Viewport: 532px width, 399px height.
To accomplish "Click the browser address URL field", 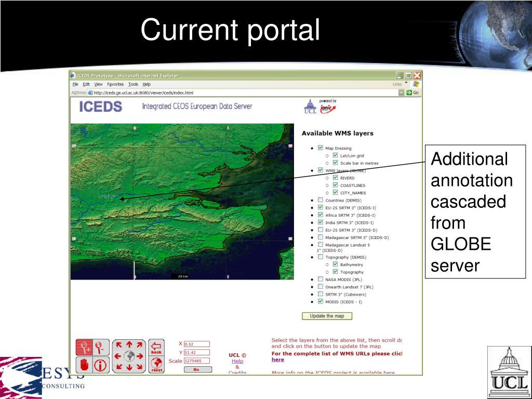I will click(x=243, y=92).
